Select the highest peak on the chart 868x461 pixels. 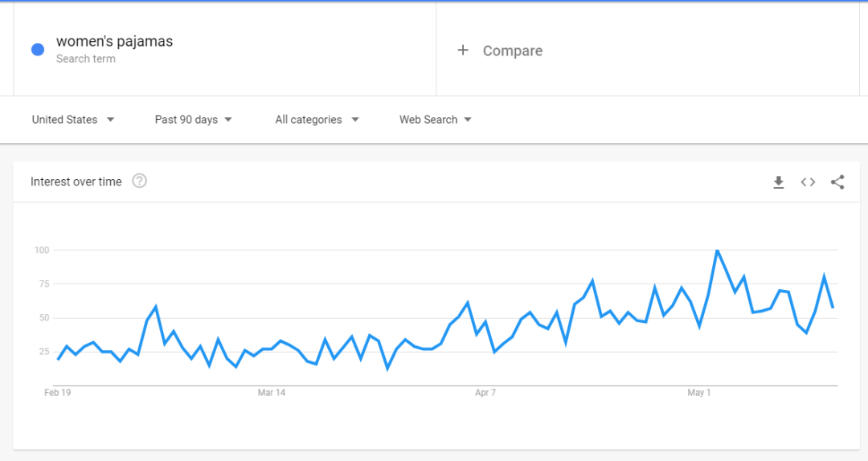pyautogui.click(x=718, y=250)
